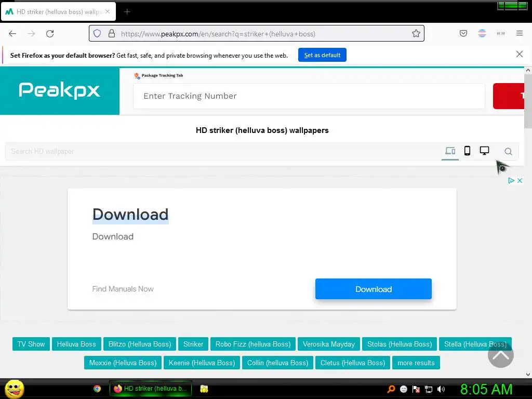
Task: Click the magnifier search icon
Action: click(508, 152)
